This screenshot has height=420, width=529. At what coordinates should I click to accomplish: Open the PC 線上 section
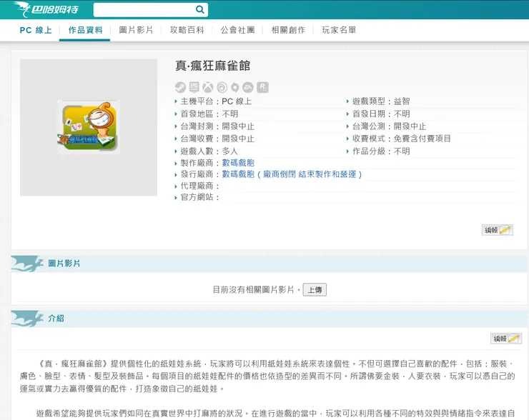pos(36,30)
